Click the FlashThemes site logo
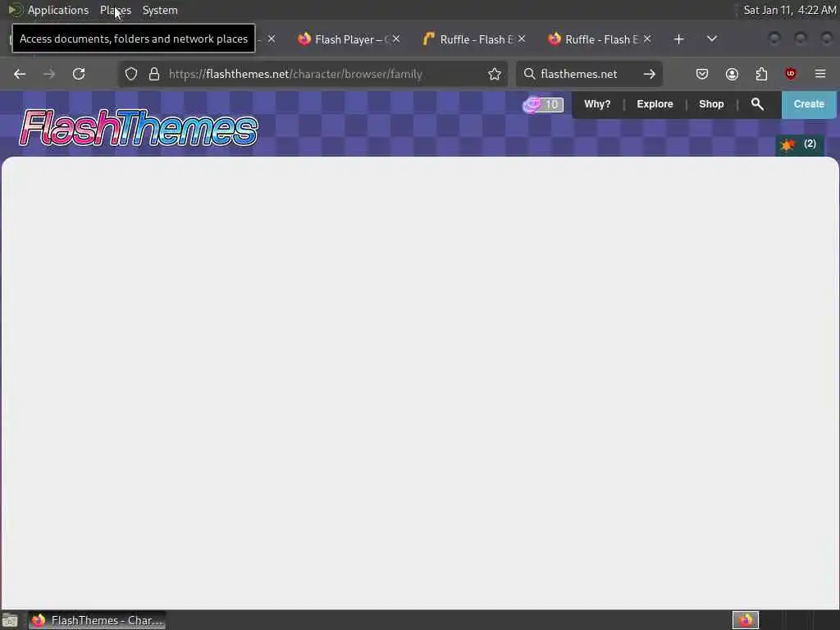The width and height of the screenshot is (840, 630). pos(138,128)
